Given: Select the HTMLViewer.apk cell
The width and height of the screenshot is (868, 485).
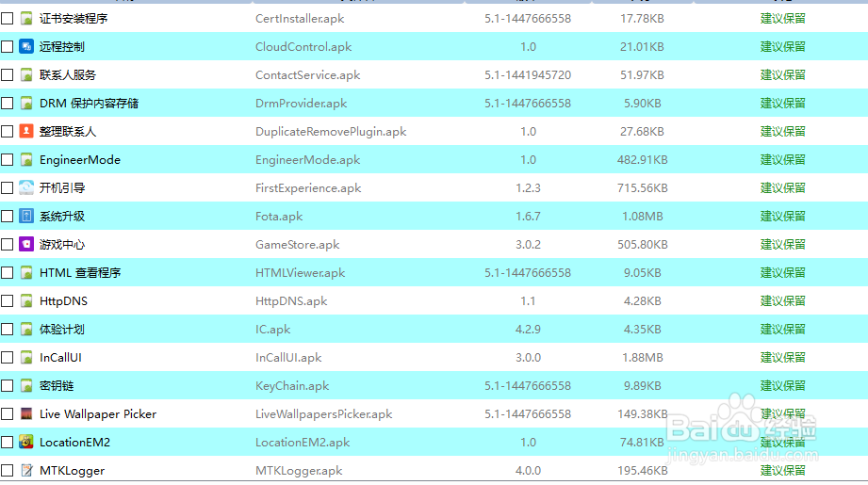Looking at the screenshot, I should (x=300, y=273).
